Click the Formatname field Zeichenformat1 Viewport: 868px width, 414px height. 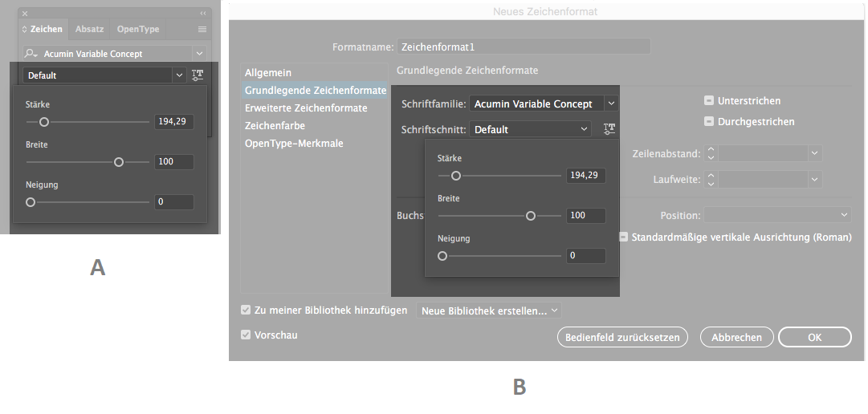coord(524,47)
